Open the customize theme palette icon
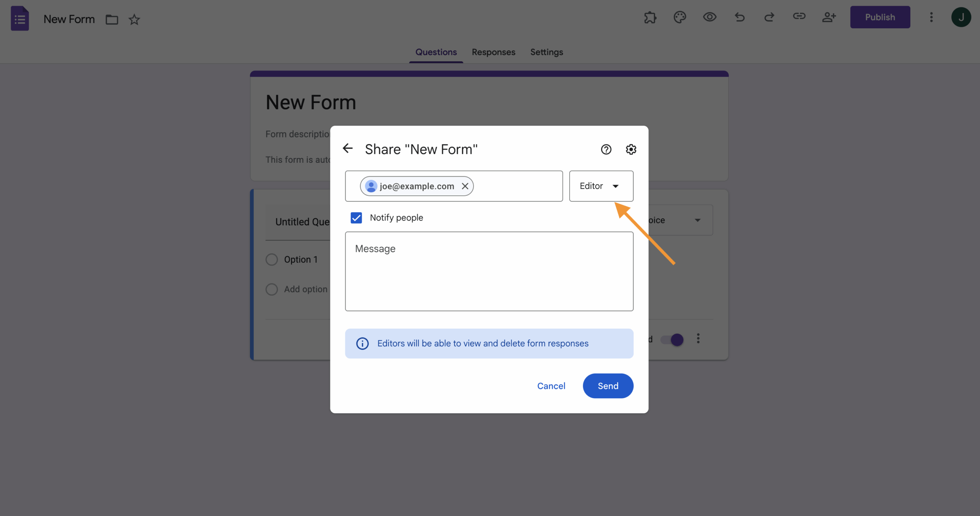The height and width of the screenshot is (516, 980). (x=679, y=17)
